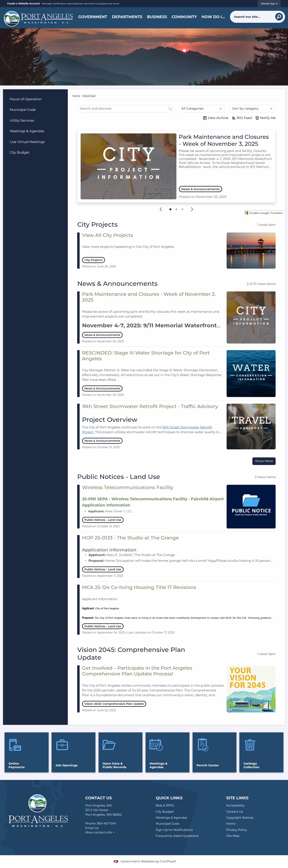Open COMMUNITY menu
This screenshot has width=288, height=868.
click(184, 17)
